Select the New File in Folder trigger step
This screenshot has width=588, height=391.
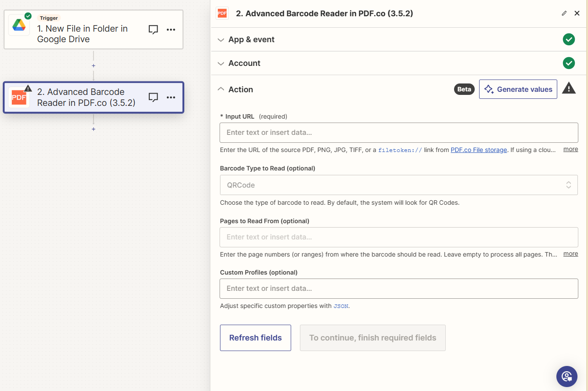(x=94, y=29)
